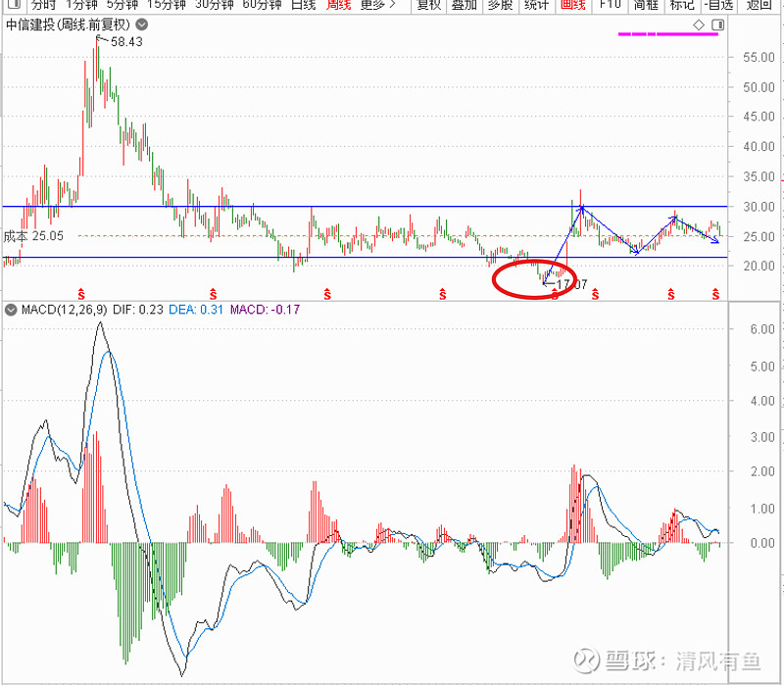Viewport: 784px width, 685px height.
Task: Select the 15分钟 period tab
Action: point(167,5)
